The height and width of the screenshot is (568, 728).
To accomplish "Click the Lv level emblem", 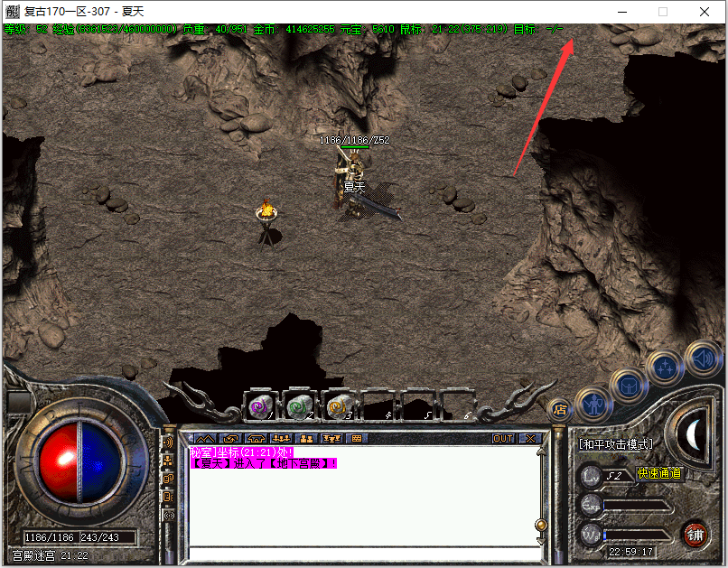I will (x=592, y=476).
